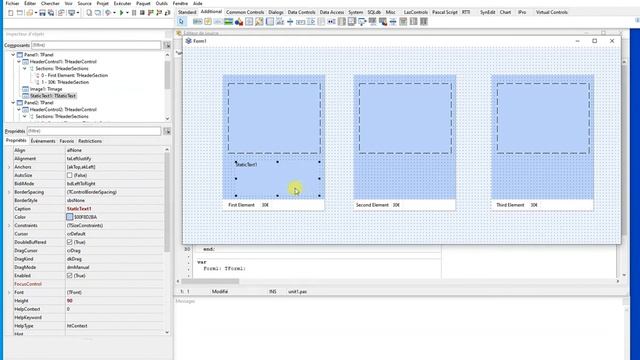The image size is (640, 360).
Task: Pick the TBitBtn component in palette
Action: point(198,21)
